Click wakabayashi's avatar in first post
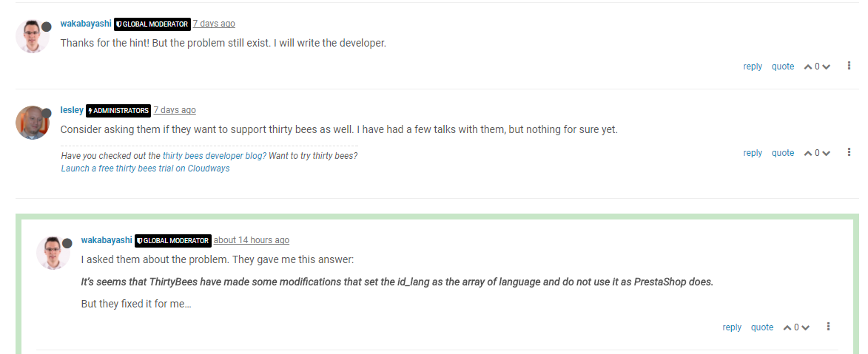The height and width of the screenshot is (354, 868). tap(32, 36)
